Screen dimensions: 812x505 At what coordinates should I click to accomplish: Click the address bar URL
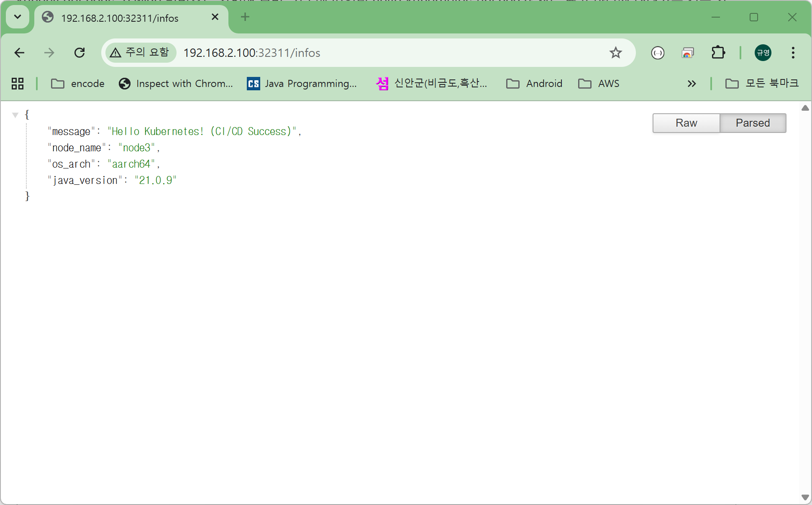pos(252,53)
